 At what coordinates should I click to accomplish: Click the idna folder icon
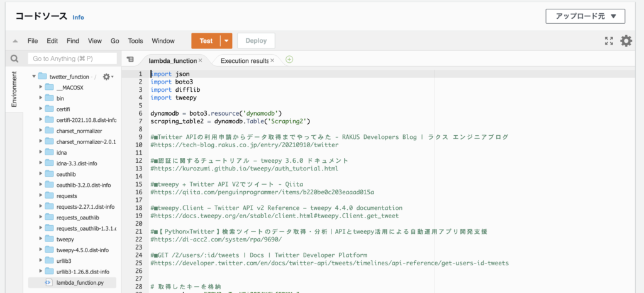coord(49,152)
